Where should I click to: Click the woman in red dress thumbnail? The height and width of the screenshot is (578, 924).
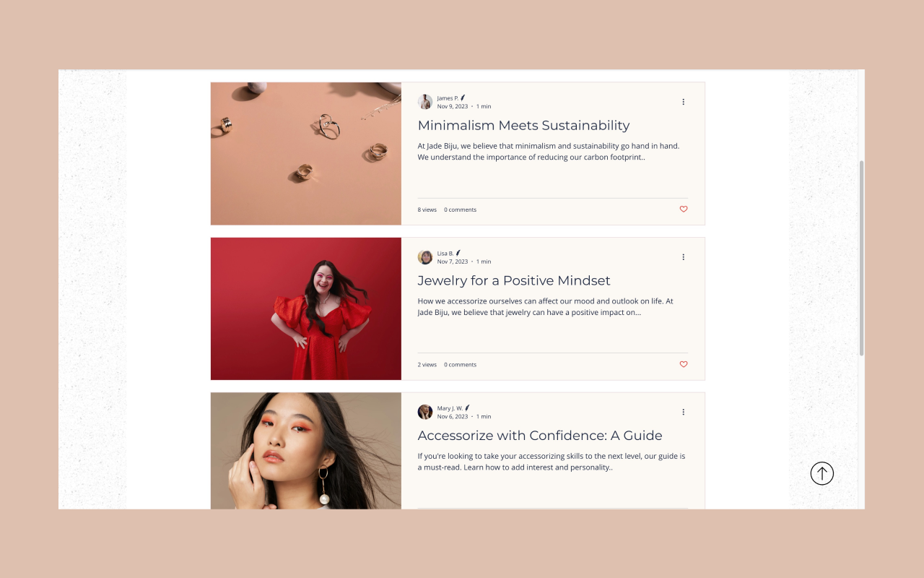306,309
